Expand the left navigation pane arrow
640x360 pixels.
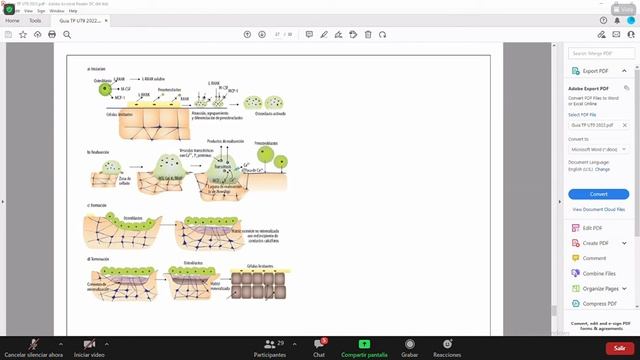point(2,202)
